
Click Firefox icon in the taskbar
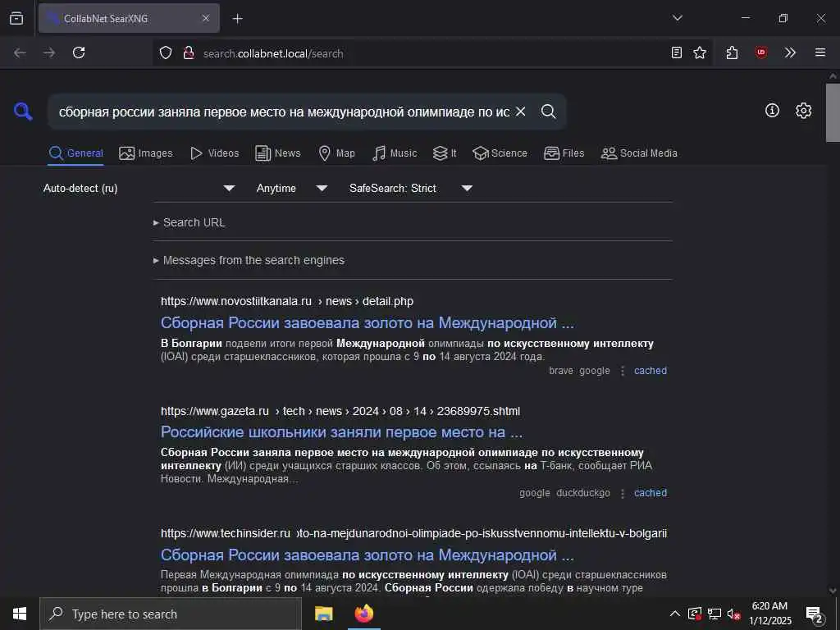coord(364,614)
